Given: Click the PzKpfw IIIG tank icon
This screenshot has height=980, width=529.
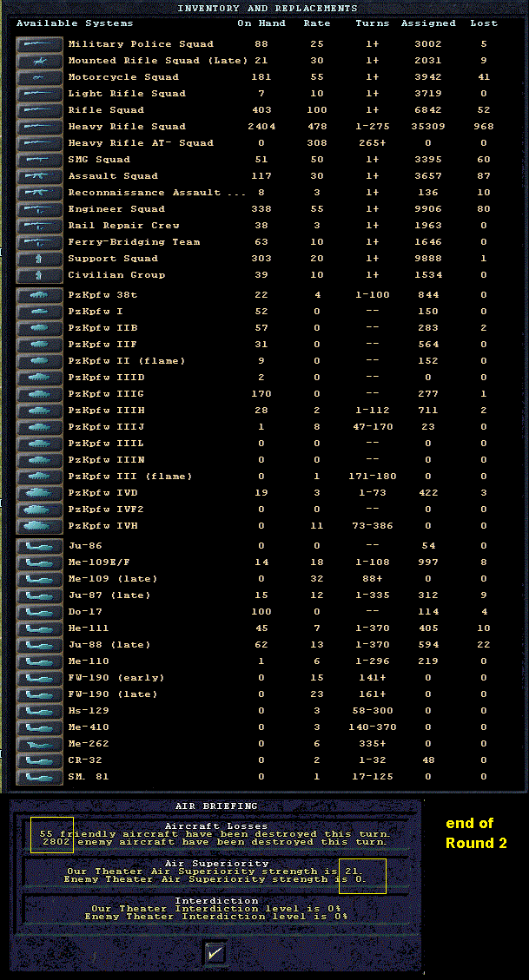Looking at the screenshot, I should coord(39,394).
